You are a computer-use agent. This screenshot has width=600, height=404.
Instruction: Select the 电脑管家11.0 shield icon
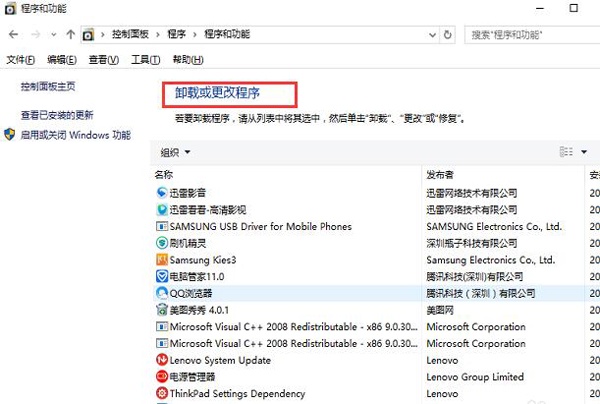(x=162, y=277)
